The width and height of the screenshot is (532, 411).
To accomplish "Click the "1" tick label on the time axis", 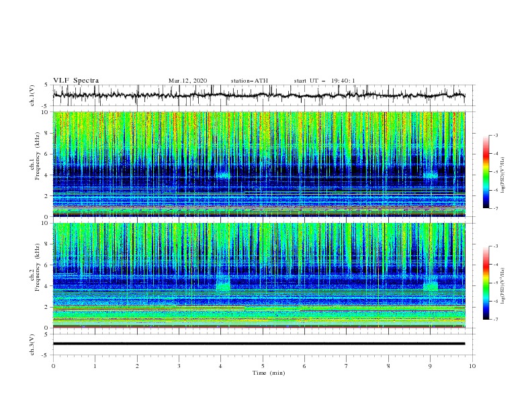I will click(x=95, y=366).
